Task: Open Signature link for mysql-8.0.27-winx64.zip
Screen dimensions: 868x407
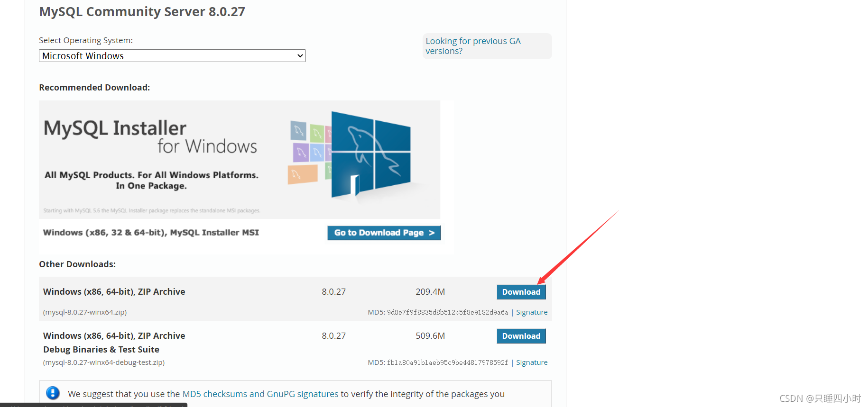Action: 532,312
